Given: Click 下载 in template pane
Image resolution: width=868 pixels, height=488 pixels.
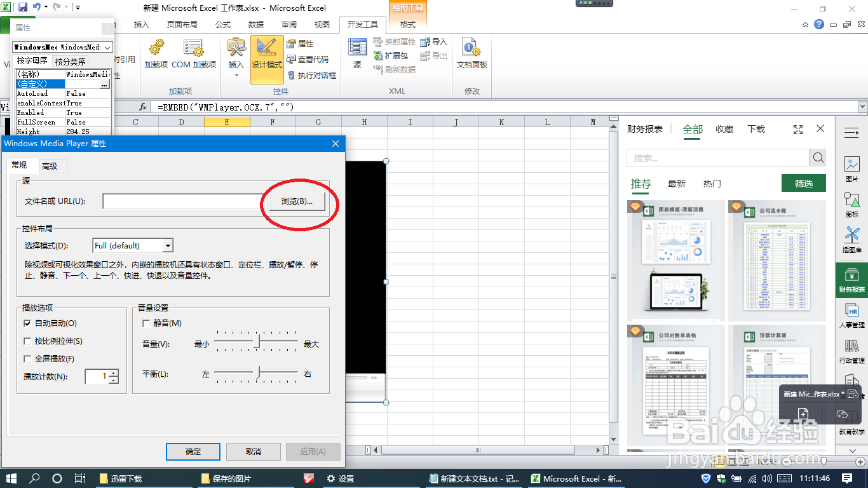Looking at the screenshot, I should 756,129.
